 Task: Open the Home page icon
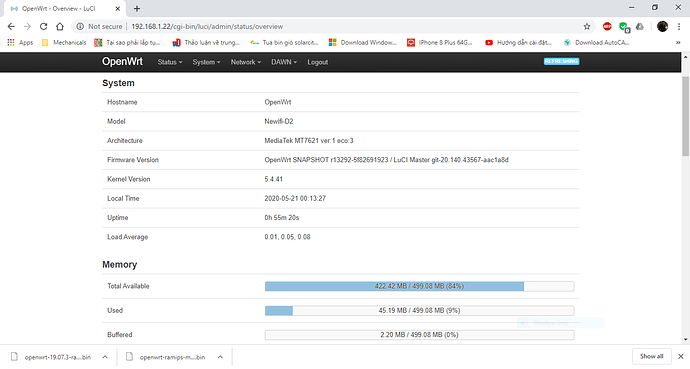click(x=60, y=26)
